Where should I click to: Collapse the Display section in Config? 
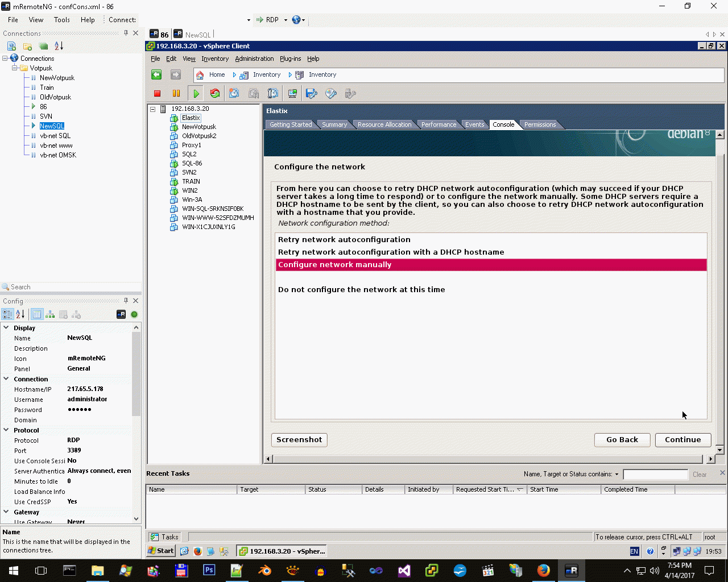tap(6, 327)
